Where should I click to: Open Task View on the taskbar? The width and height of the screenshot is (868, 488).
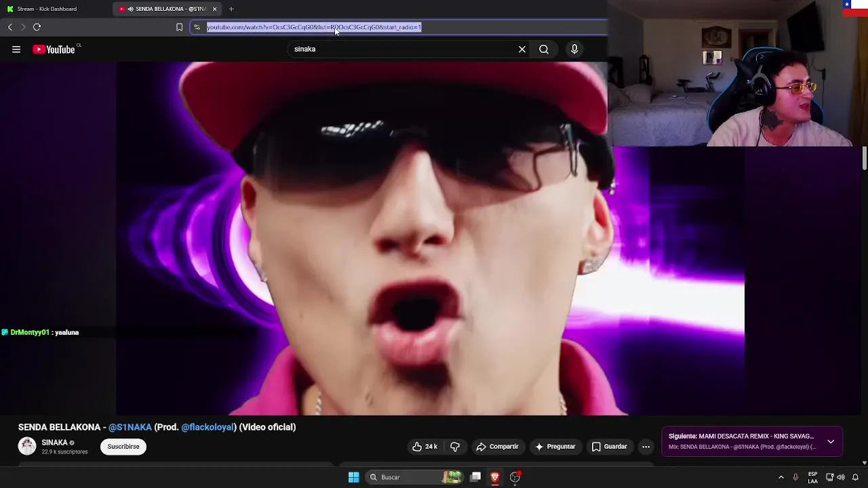pos(475,477)
